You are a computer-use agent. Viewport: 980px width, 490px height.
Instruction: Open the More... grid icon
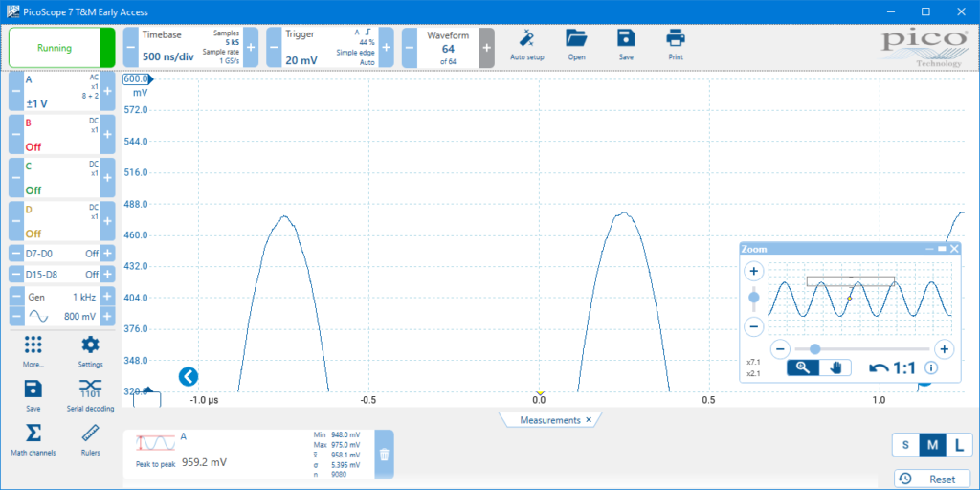pyautogui.click(x=33, y=345)
